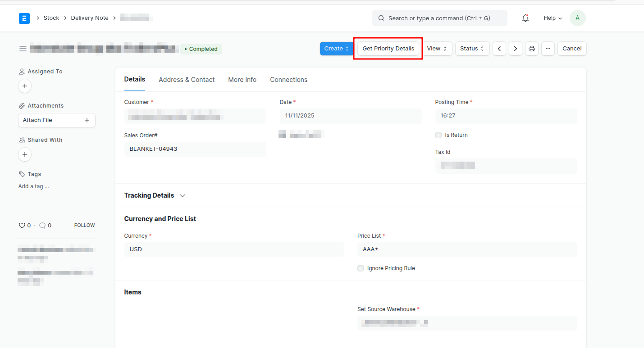Screen dimensions: 644x348
Task: Open the Help dropdown menu
Action: 553,18
